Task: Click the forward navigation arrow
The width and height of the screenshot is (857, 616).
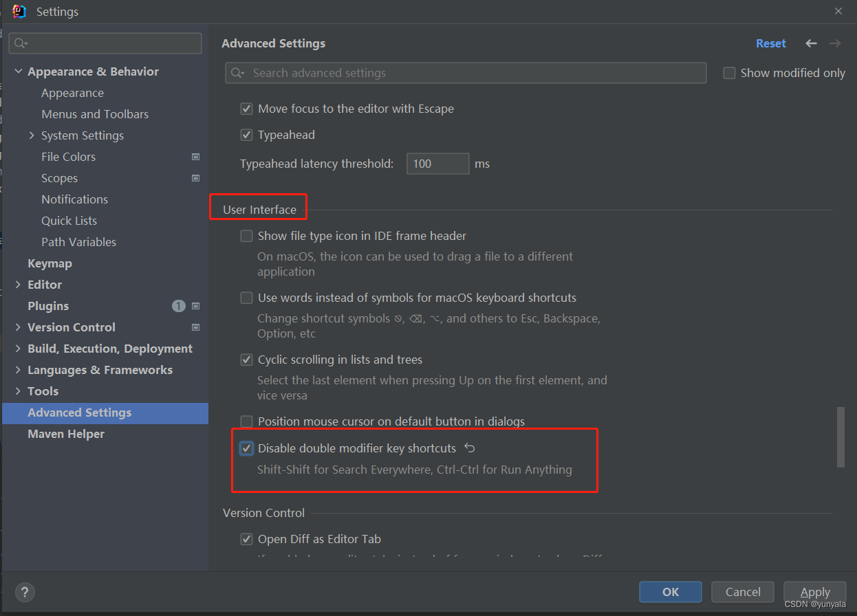Action: point(835,43)
